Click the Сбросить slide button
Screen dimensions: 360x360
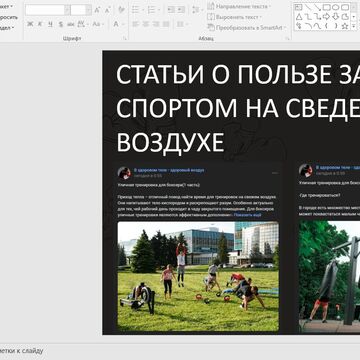pos(9,17)
